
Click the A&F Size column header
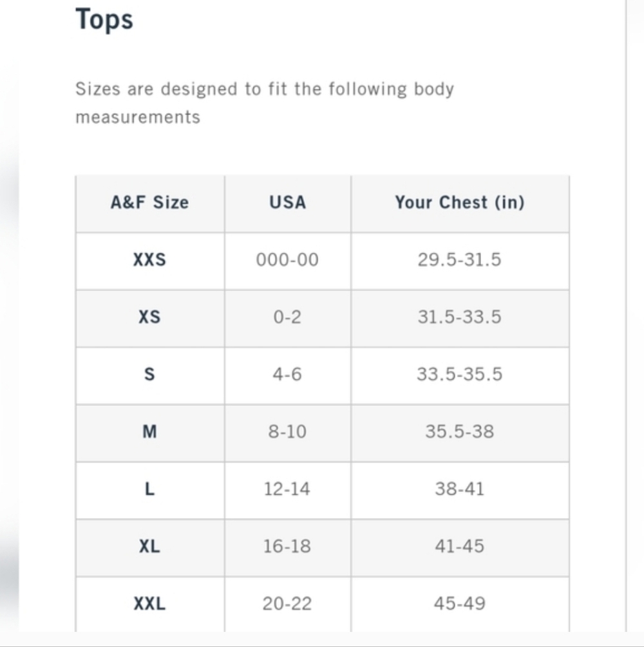pos(149,203)
